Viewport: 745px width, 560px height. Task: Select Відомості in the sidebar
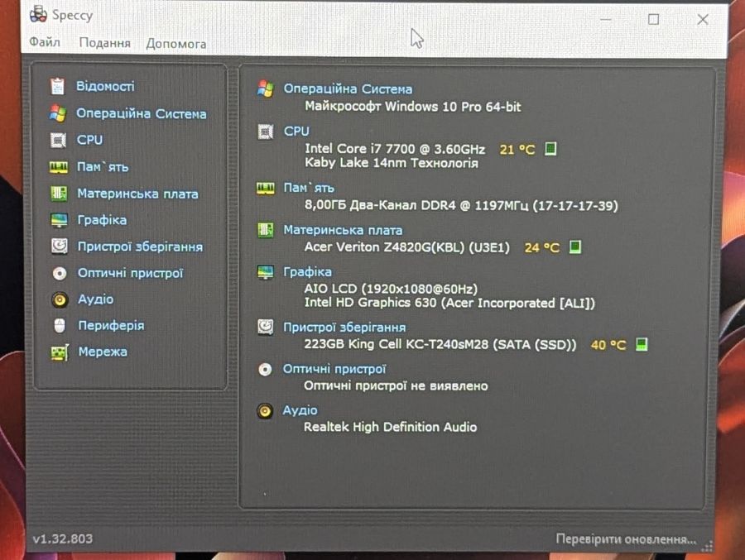click(105, 87)
